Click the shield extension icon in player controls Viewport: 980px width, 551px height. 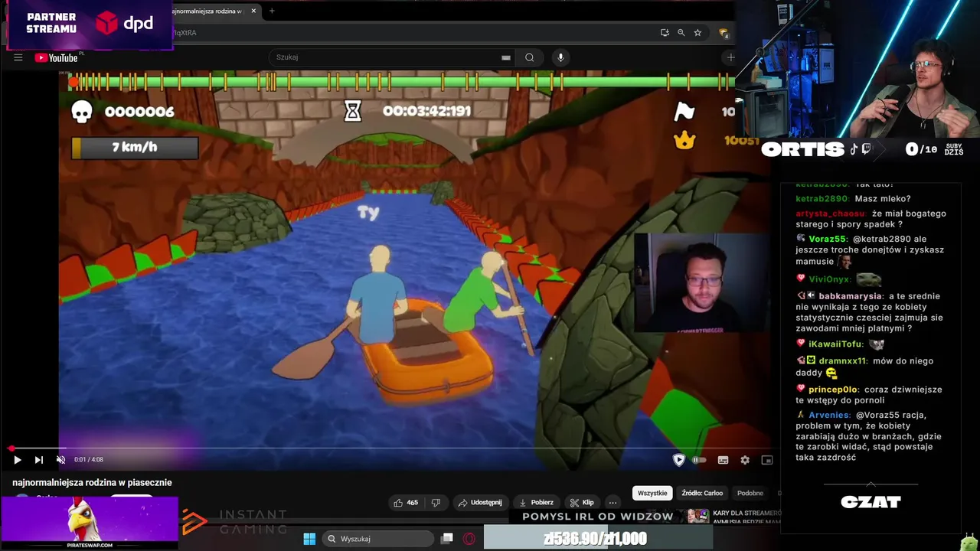pos(678,460)
